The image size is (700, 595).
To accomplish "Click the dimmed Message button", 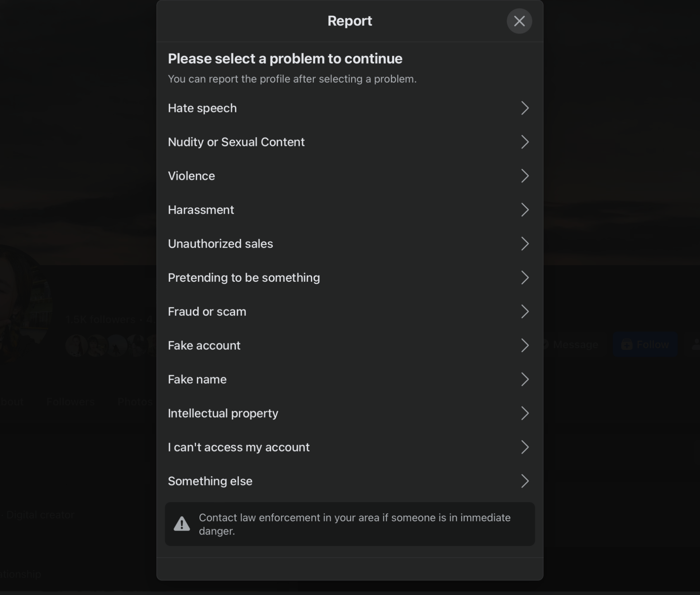I will [x=575, y=345].
